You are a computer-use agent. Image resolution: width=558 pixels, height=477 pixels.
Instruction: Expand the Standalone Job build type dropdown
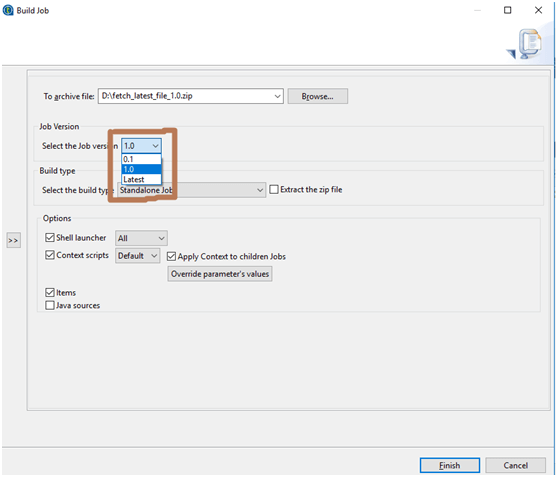point(191,190)
